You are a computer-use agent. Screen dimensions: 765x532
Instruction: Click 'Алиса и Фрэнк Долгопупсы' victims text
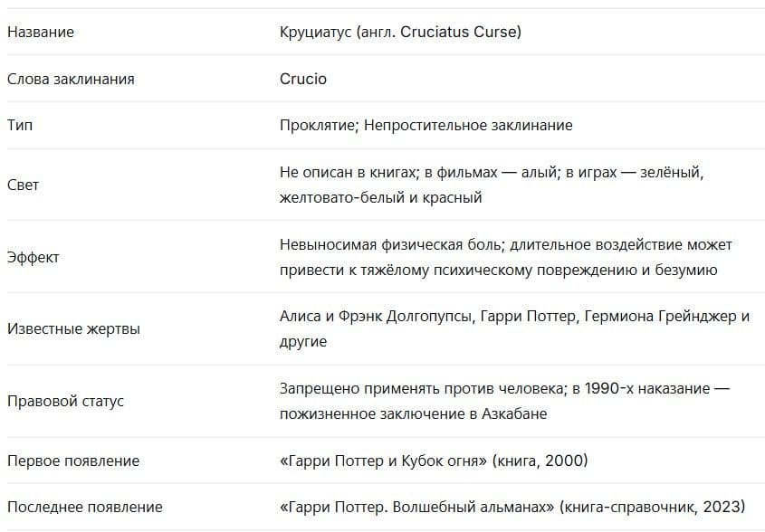(x=376, y=317)
